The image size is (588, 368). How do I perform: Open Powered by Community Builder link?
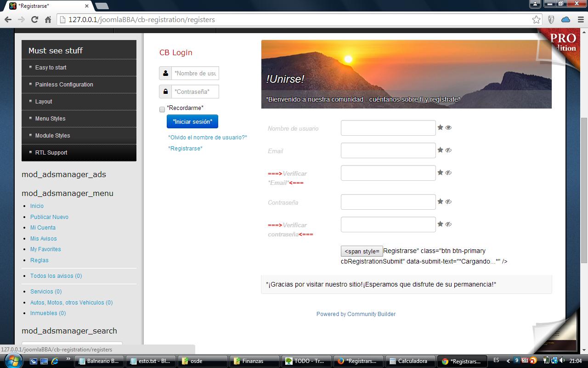pyautogui.click(x=356, y=314)
